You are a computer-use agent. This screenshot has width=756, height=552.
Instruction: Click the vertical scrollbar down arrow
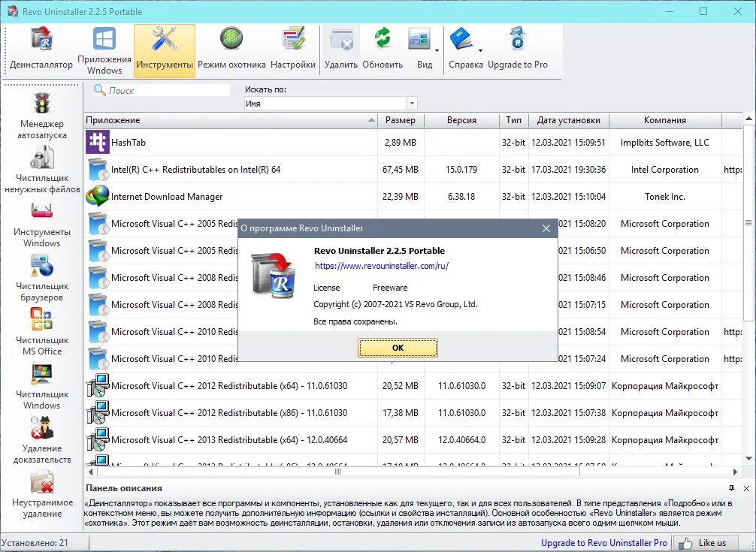[x=748, y=459]
